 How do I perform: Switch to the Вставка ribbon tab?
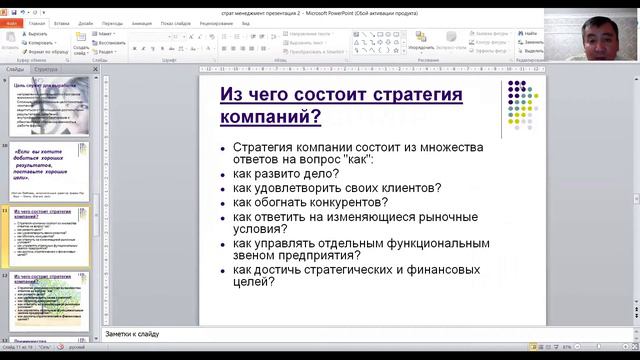click(62, 24)
